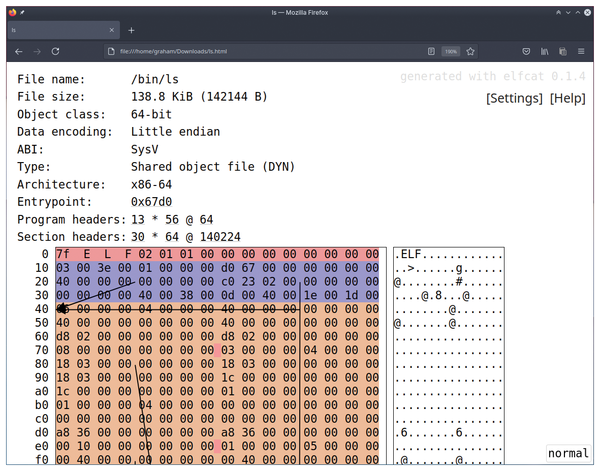
Task: Click the 7f byte at offset 0
Action: (63, 255)
